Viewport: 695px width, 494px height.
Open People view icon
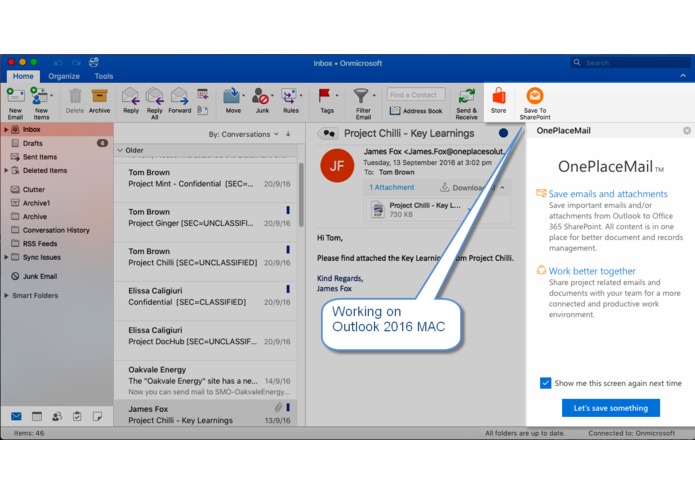click(57, 416)
